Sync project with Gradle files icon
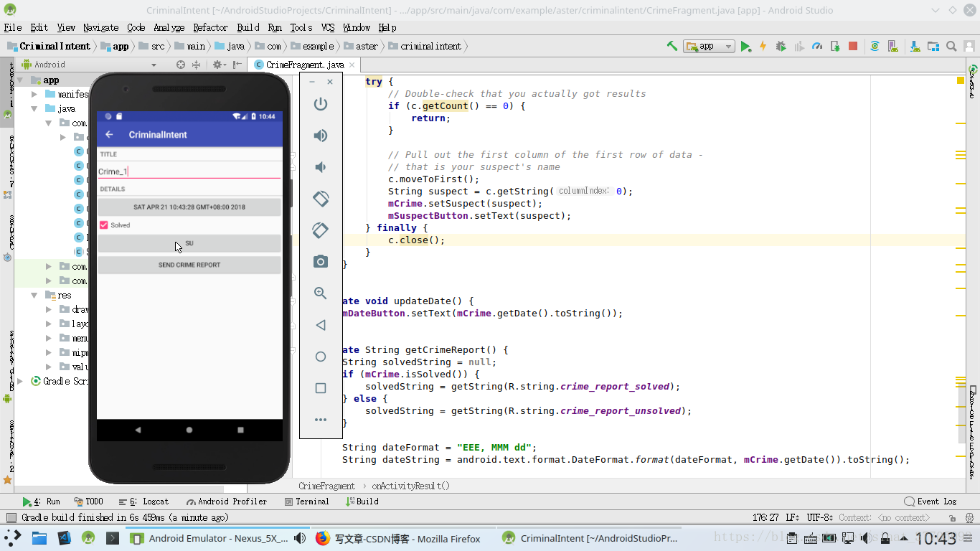 click(x=875, y=46)
